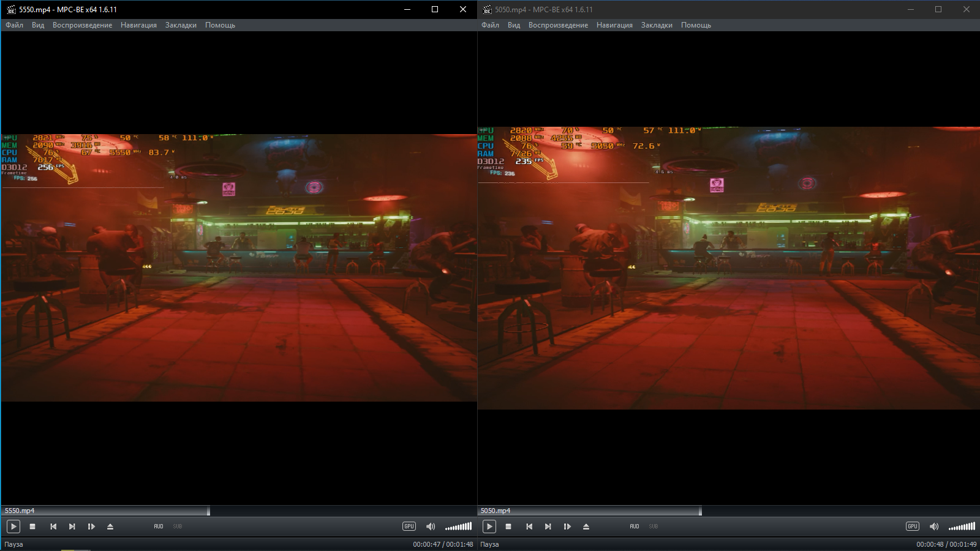
Task: Open the Вид menu in 5550.mp4 window
Action: [x=38, y=25]
